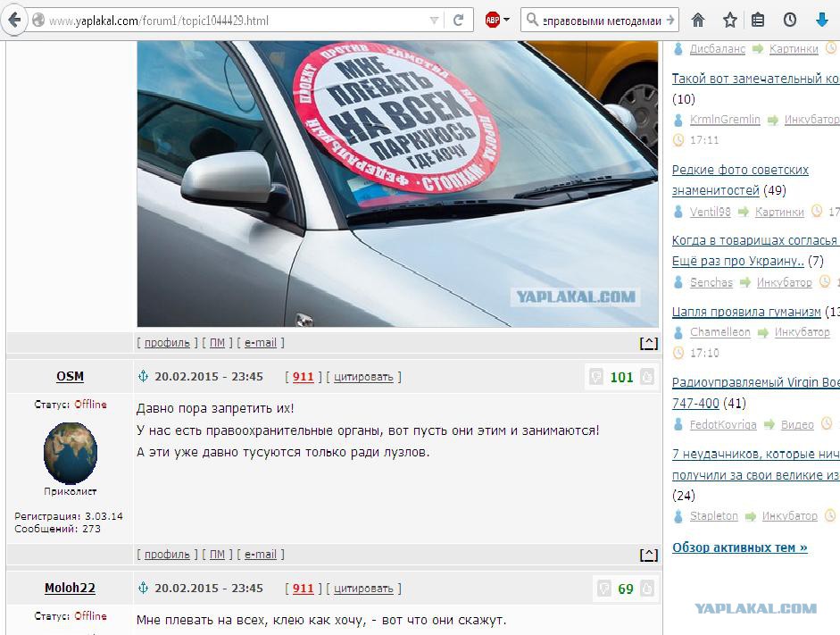
Task: Open Chamelleon user link
Action: [x=720, y=331]
